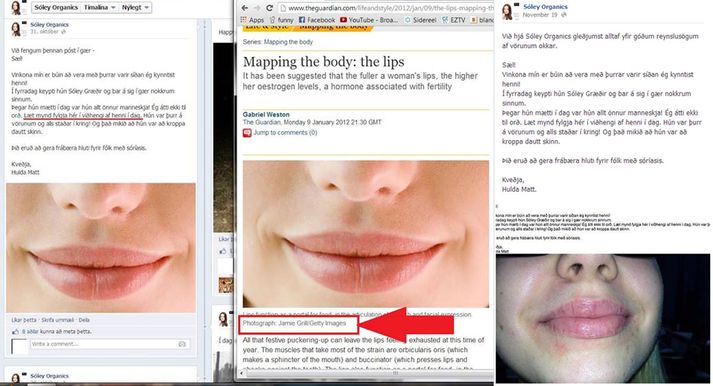Viewport: 713px width, 386px height.
Task: Open the lips photo in the October post
Action: pyautogui.click(x=101, y=248)
